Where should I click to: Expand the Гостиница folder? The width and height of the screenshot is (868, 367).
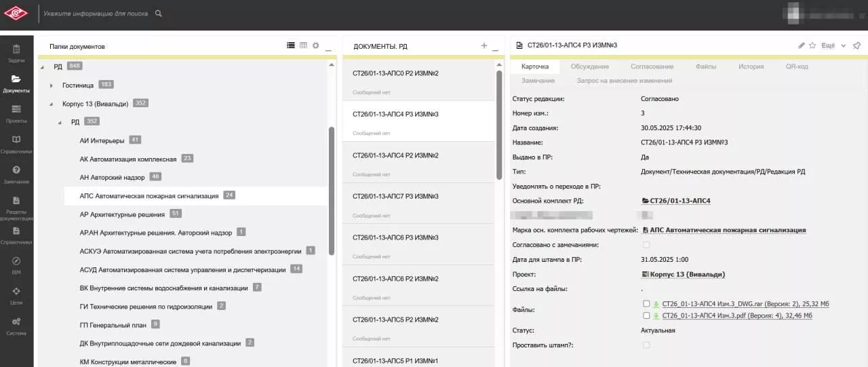click(52, 85)
